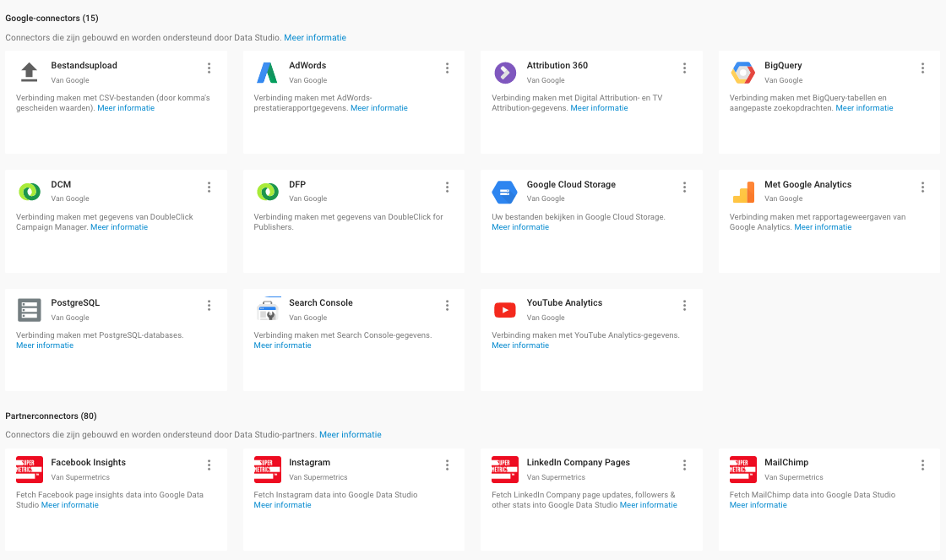Click the Bestandsupload upload arrow icon
The width and height of the screenshot is (946, 560).
29,72
